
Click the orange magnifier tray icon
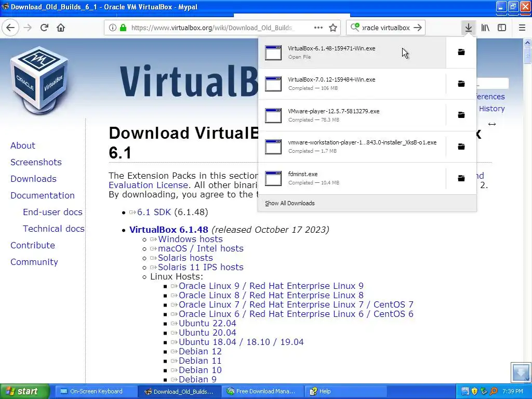click(494, 391)
